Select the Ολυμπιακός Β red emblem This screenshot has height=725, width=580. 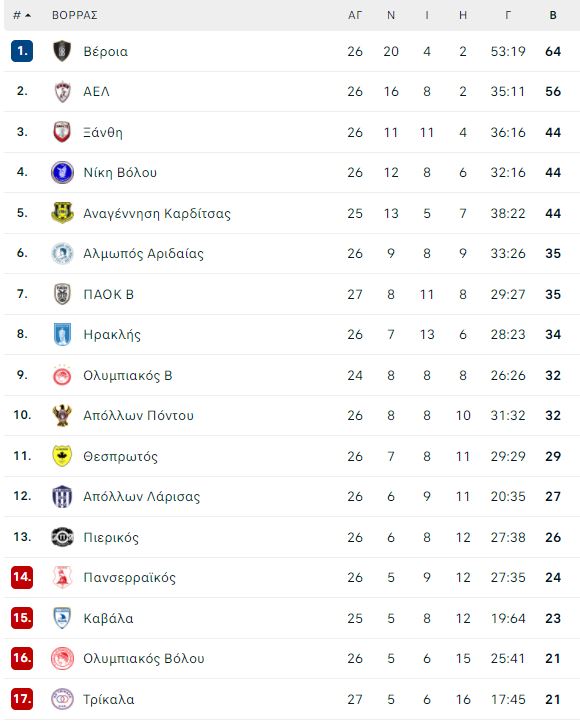click(62, 375)
